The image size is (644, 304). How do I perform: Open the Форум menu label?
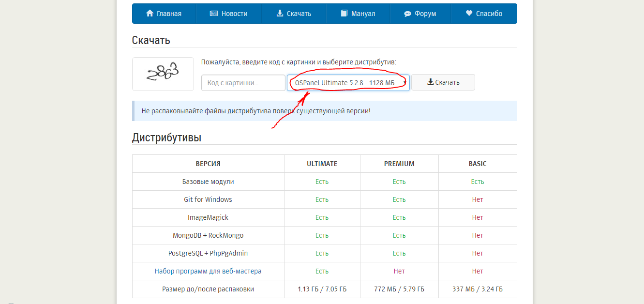click(x=425, y=14)
